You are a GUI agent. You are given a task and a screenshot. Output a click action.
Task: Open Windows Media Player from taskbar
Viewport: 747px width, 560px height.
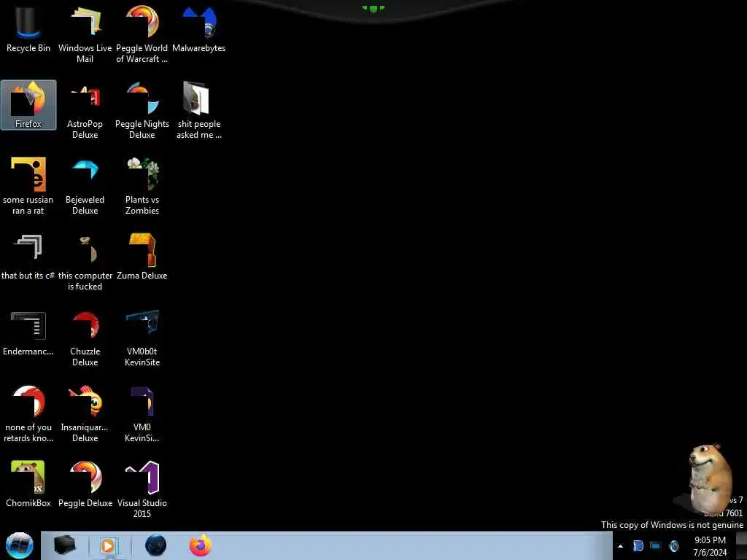109,545
